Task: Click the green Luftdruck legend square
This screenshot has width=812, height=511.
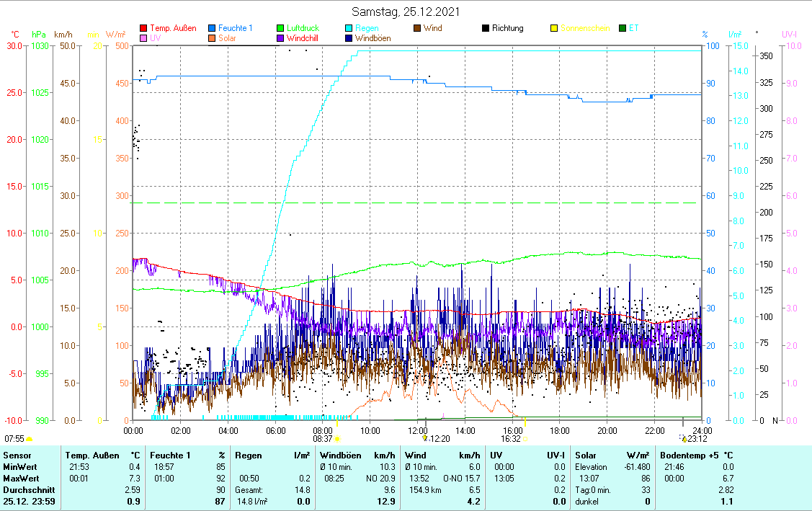Action: tap(281, 29)
